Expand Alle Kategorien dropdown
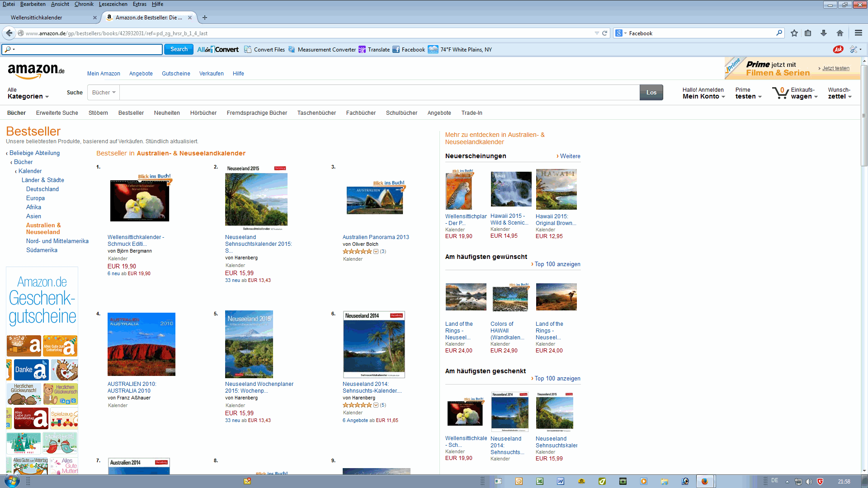This screenshot has height=488, width=868. point(28,93)
